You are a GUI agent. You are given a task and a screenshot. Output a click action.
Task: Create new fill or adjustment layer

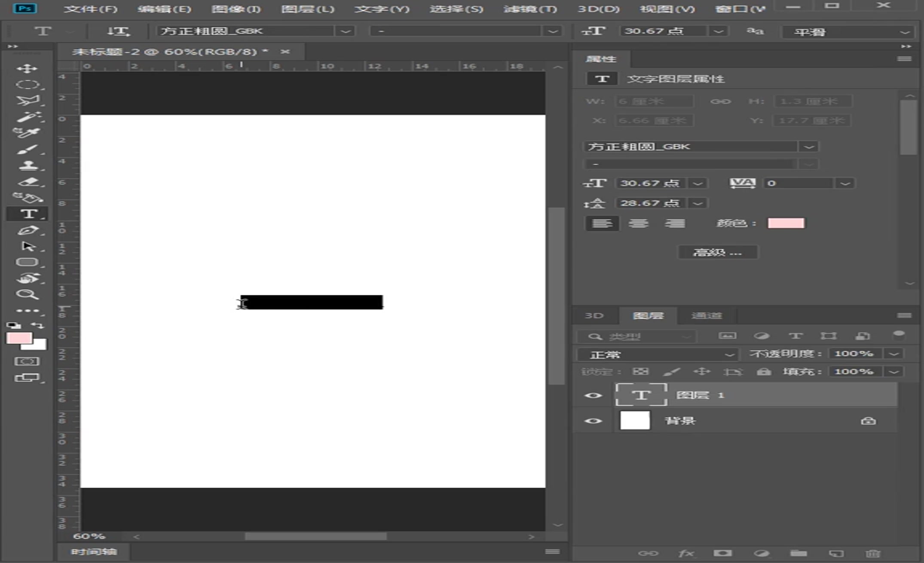[x=762, y=553]
